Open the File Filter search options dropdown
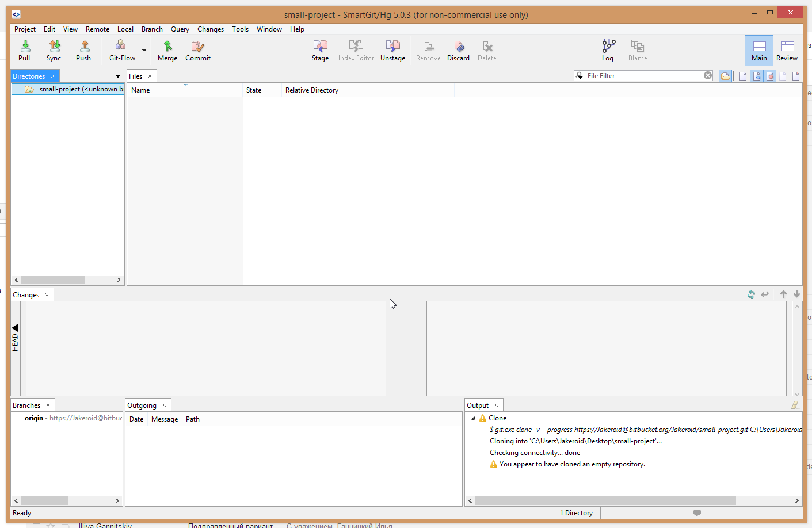This screenshot has width=812, height=528. [580, 76]
